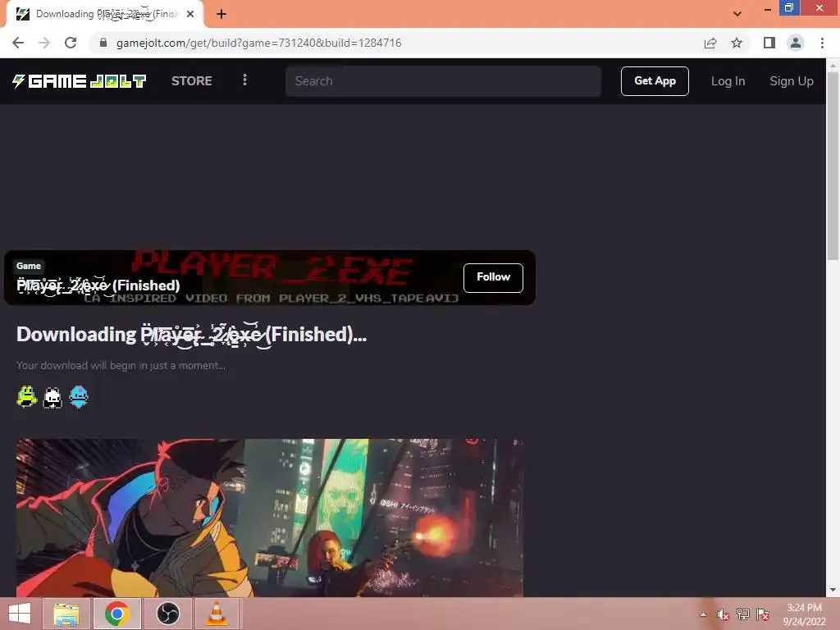Click the Game Jolt logo
Viewport: 840px width, 630px height.
point(79,81)
